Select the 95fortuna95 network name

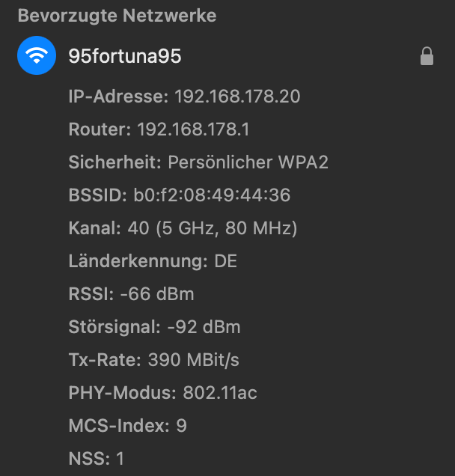point(124,56)
